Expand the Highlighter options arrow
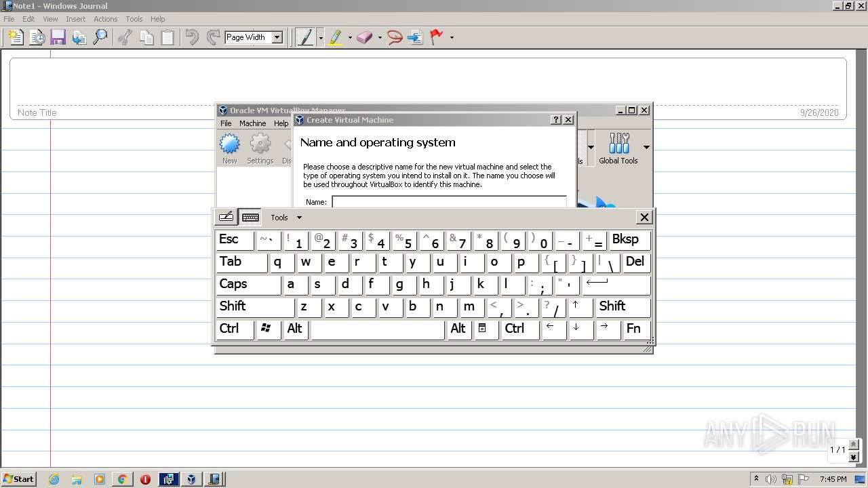Screen dimensions: 868x488 tap(350, 38)
